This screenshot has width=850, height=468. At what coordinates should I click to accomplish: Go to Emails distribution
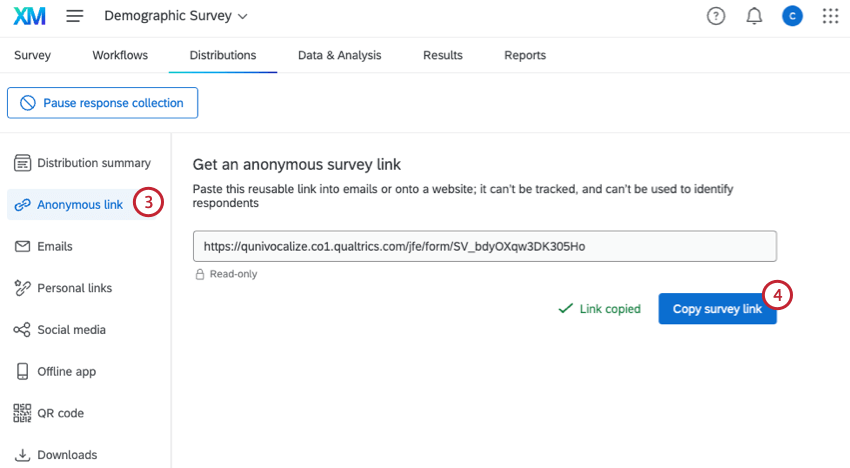(54, 246)
